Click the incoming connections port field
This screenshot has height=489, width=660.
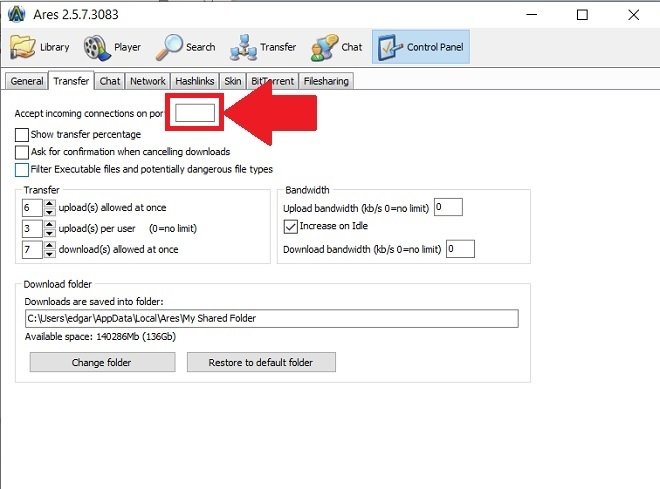pyautogui.click(x=195, y=113)
